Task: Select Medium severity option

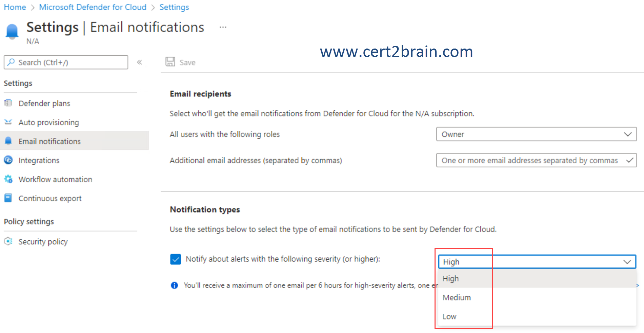Action: [x=537, y=297]
